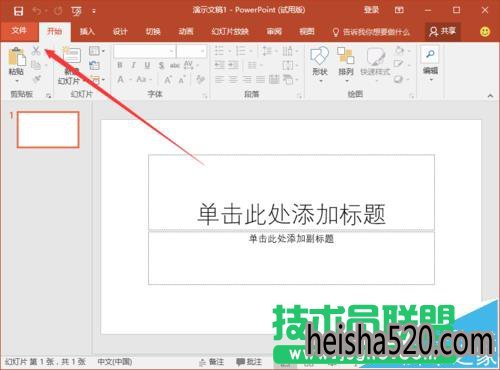Select slide 1 thumbnail

[x=48, y=129]
